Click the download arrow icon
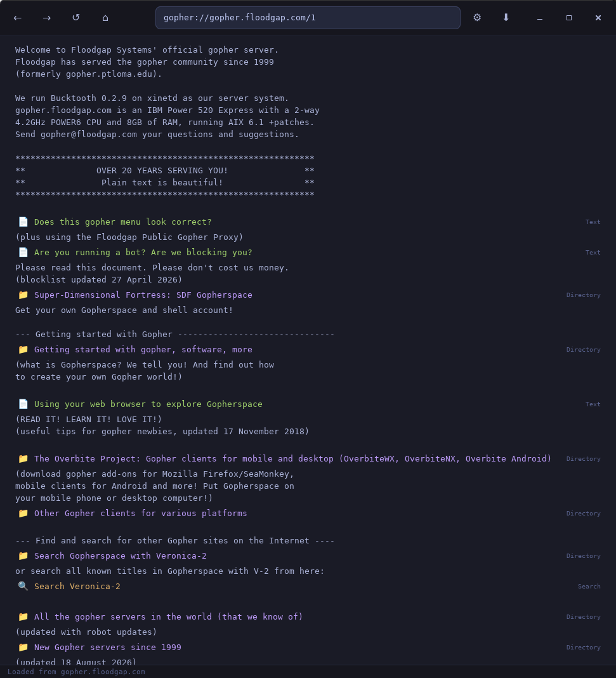The height and width of the screenshot is (678, 616). pos(506,18)
